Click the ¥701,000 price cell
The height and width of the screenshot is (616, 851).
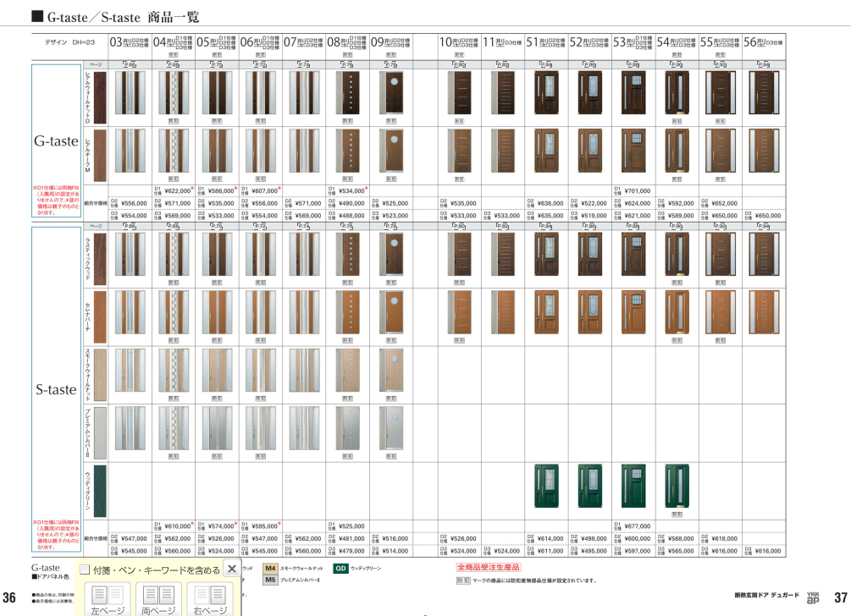click(637, 191)
